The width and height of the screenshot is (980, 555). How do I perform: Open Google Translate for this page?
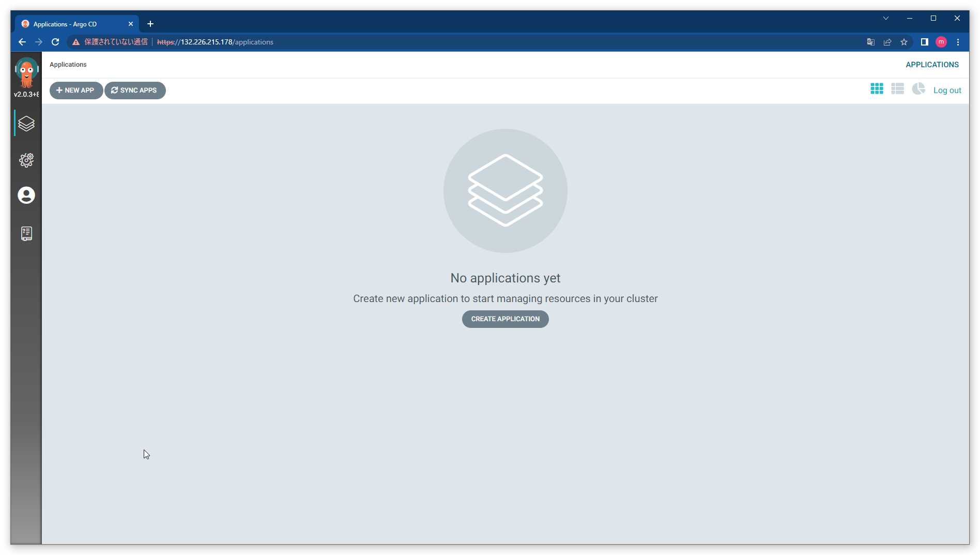coord(871,42)
